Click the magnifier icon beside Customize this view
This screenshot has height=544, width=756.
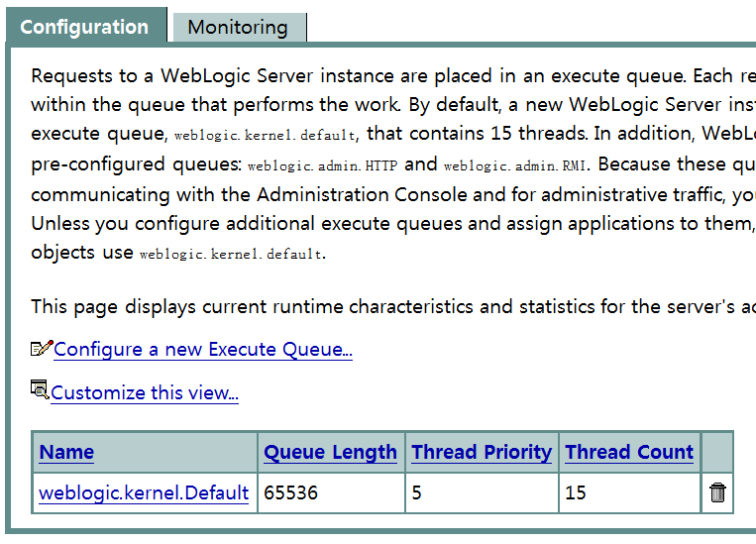40,389
